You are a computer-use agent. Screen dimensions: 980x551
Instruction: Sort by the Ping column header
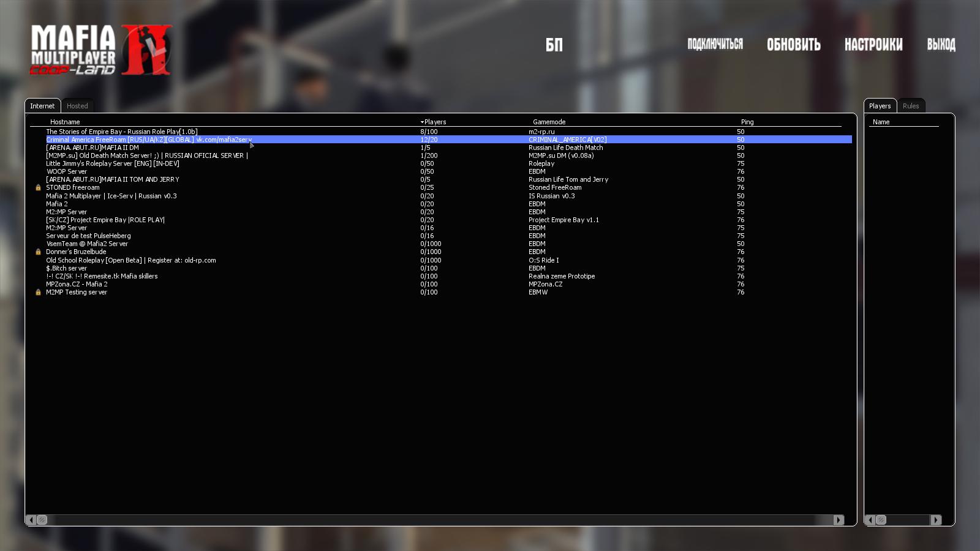(x=747, y=122)
